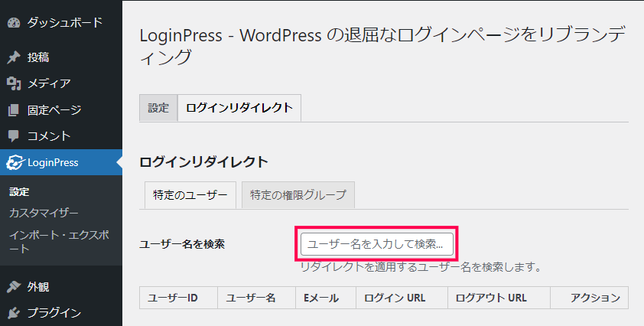The height and width of the screenshot is (326, 644).
Task: Click the pushpin icon beside 投稿
Action: pyautogui.click(x=14, y=57)
